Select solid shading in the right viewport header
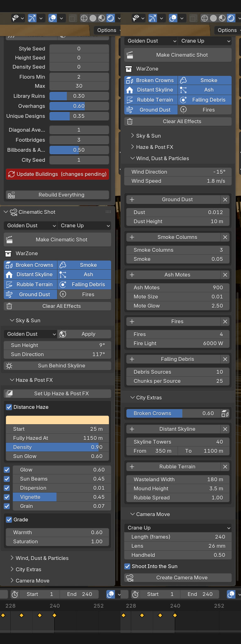Screen dimensions: 241x644 coord(213,18)
